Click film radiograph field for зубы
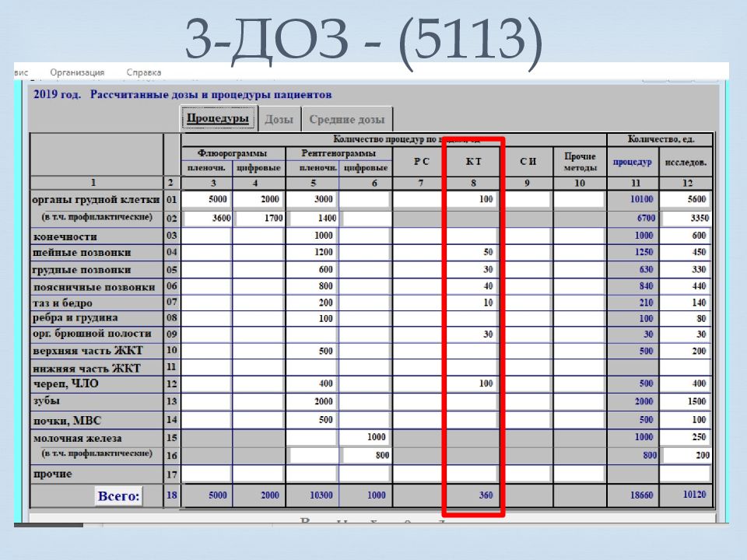Viewport: 747px width, 560px height. tap(312, 402)
